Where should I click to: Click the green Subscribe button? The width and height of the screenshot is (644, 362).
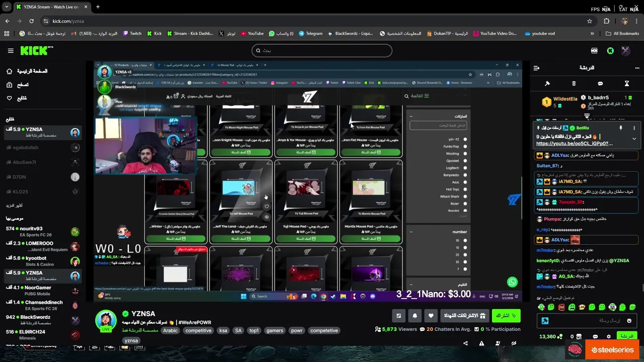[506, 316]
